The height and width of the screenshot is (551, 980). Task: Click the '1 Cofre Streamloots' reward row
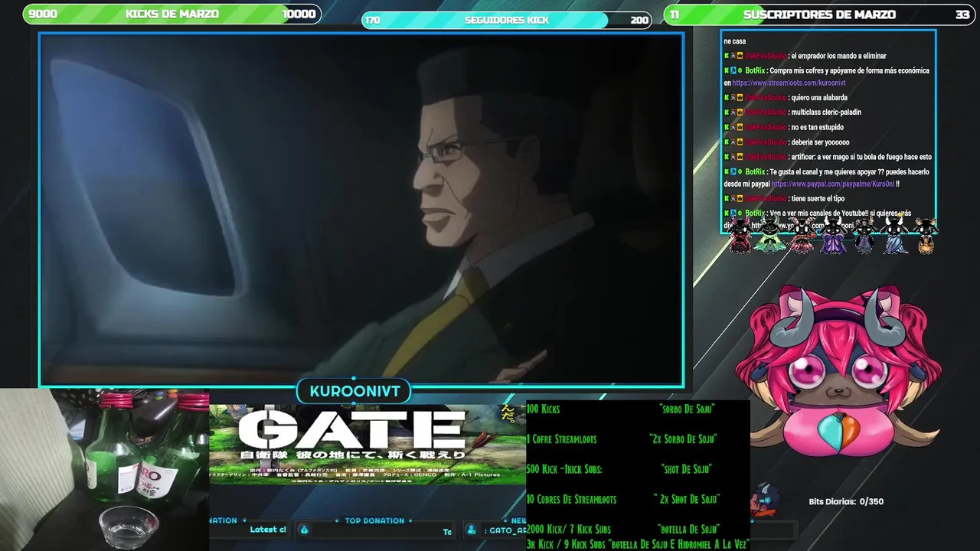pyautogui.click(x=622, y=439)
